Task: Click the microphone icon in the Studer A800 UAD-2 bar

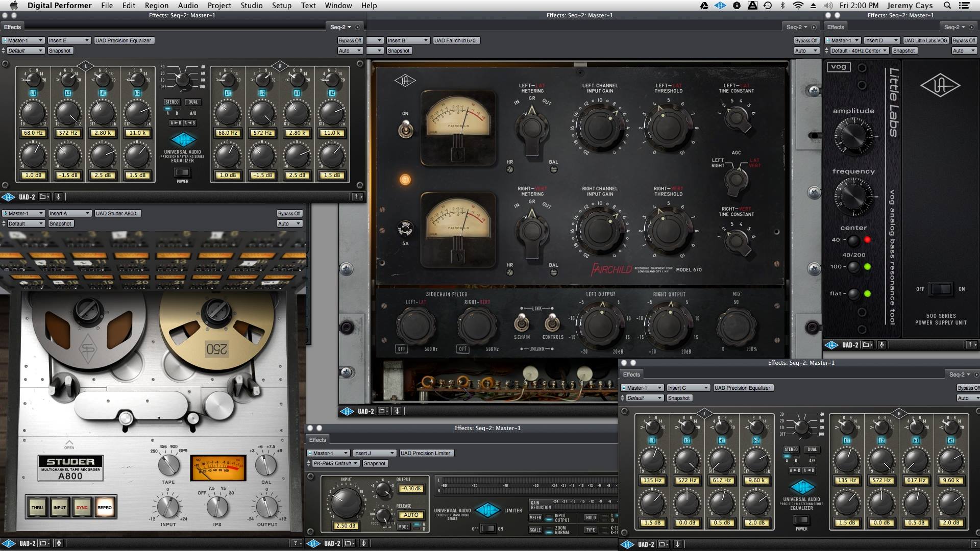Action: pyautogui.click(x=58, y=543)
